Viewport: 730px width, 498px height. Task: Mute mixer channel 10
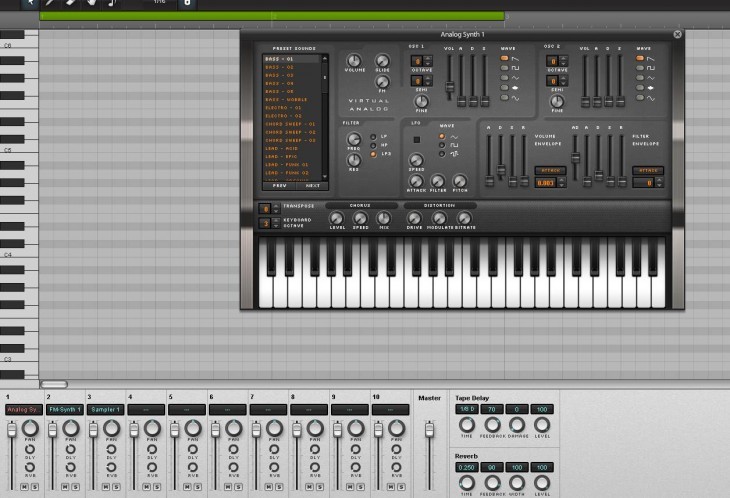tap(391, 487)
